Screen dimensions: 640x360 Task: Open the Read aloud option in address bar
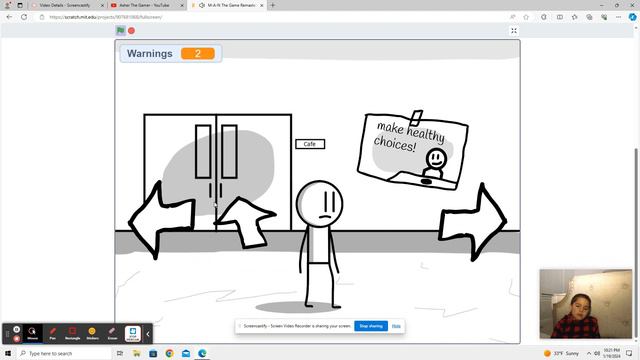(513, 17)
